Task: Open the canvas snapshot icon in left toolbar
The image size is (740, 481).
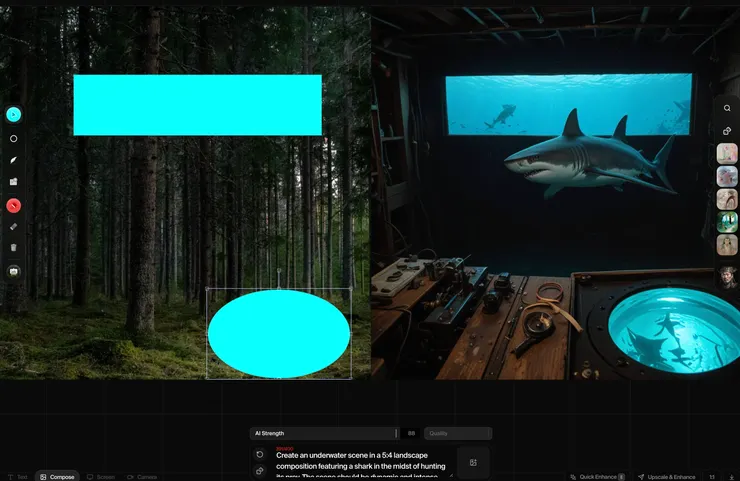Action: (14, 271)
